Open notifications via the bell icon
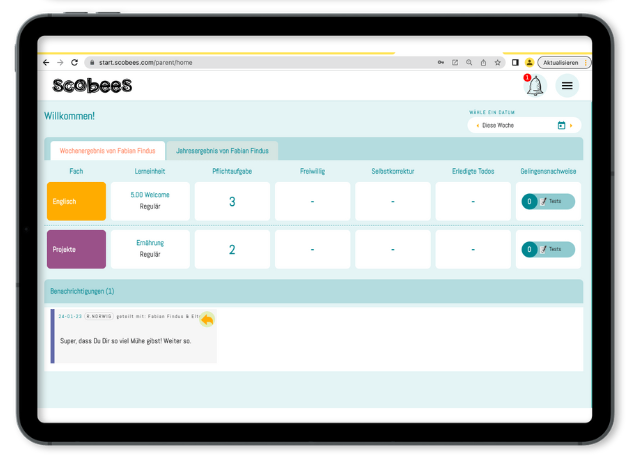Image resolution: width=629 pixels, height=460 pixels. click(x=535, y=86)
